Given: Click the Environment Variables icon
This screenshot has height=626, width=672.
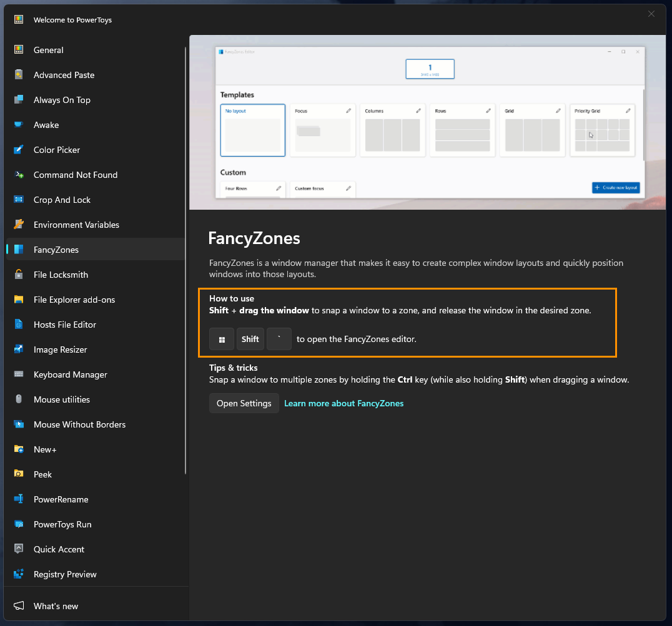Looking at the screenshot, I should point(19,224).
